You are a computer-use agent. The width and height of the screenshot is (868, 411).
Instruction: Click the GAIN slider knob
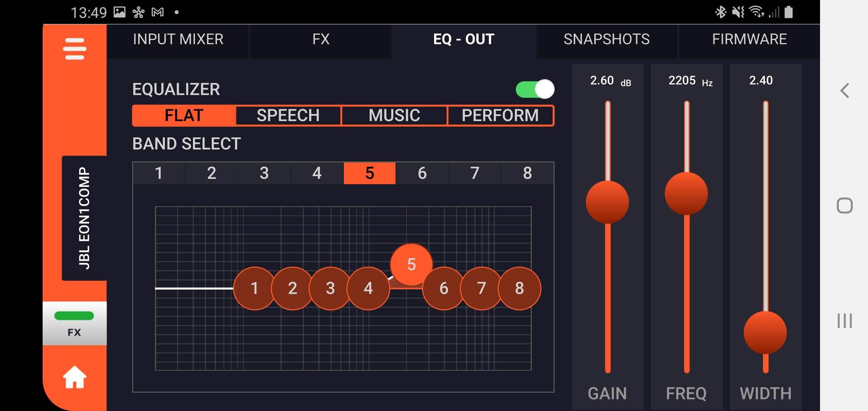pyautogui.click(x=607, y=202)
